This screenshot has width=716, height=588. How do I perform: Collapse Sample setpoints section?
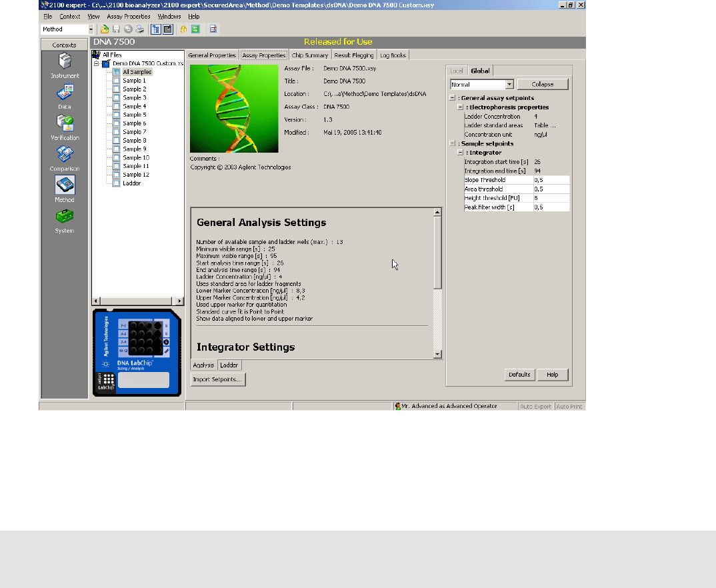(452, 143)
